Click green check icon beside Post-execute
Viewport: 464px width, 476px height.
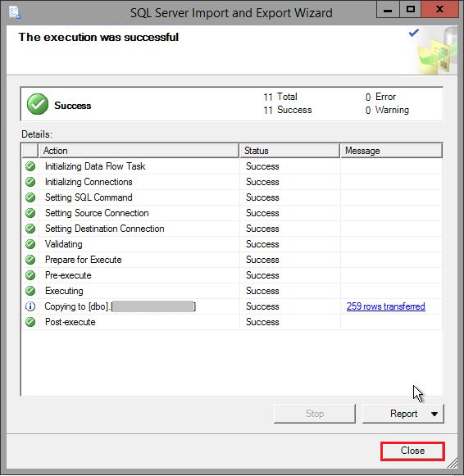pos(30,322)
